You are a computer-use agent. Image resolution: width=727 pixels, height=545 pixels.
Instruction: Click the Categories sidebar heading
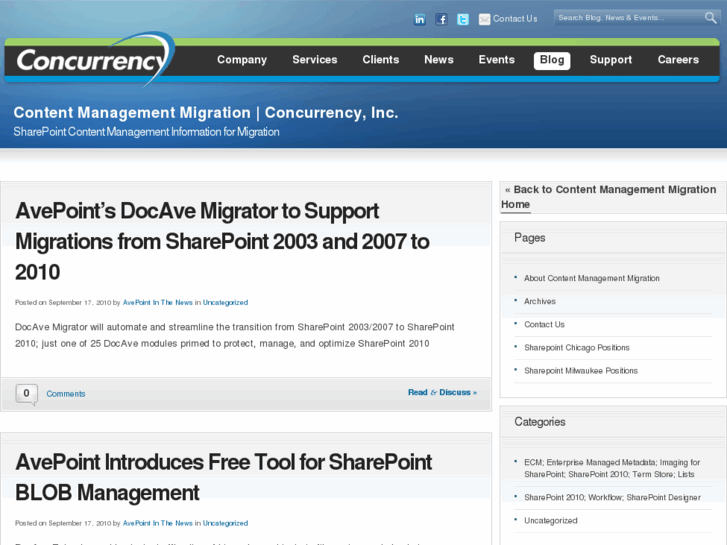[x=540, y=422]
